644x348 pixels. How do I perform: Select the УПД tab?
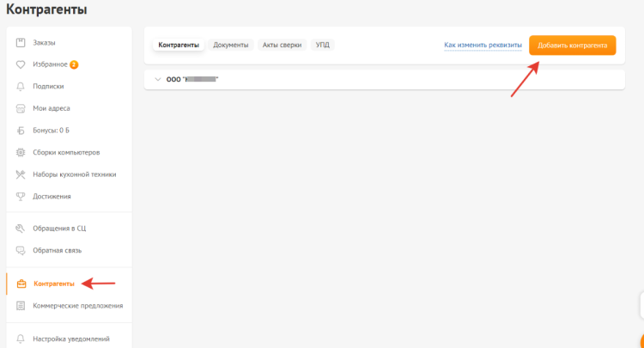point(322,45)
